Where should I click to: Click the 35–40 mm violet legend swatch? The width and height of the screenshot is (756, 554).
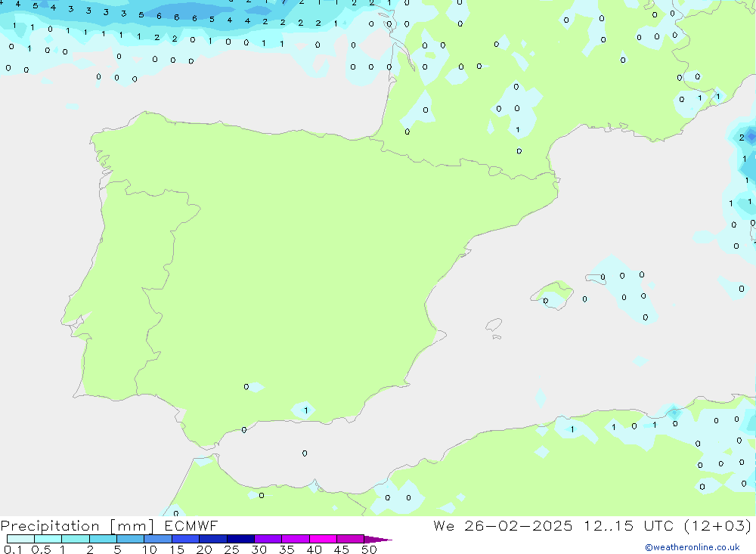(x=296, y=539)
